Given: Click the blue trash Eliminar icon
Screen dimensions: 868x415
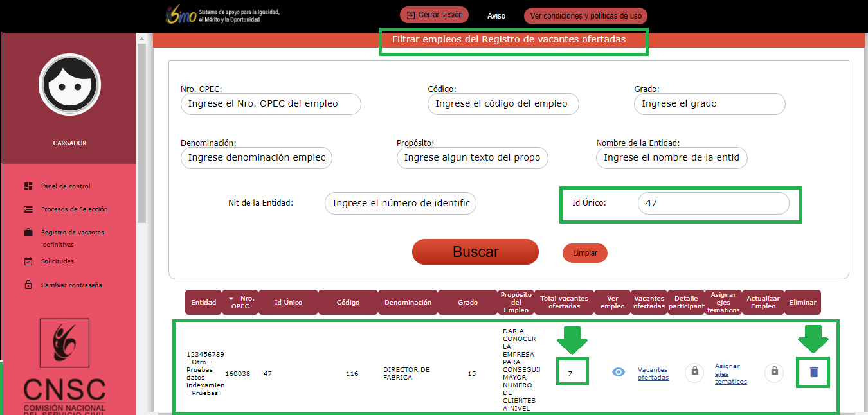Looking at the screenshot, I should [813, 372].
